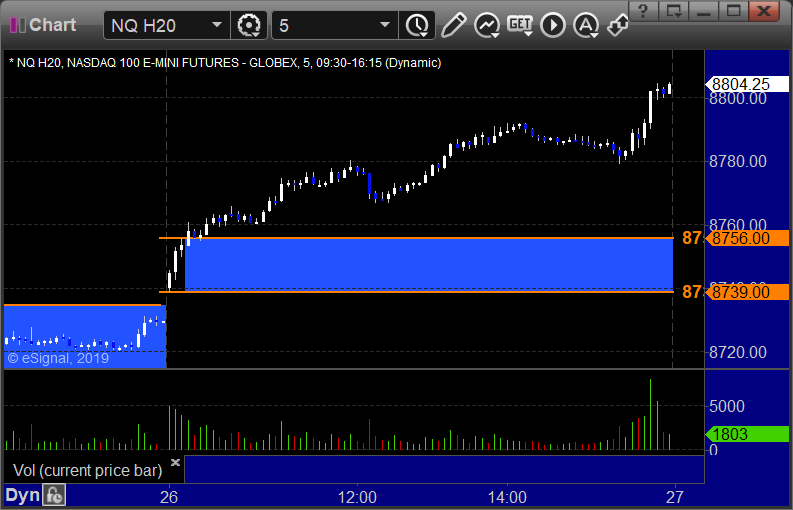The width and height of the screenshot is (793, 510).
Task: Close the chart window
Action: [764, 11]
